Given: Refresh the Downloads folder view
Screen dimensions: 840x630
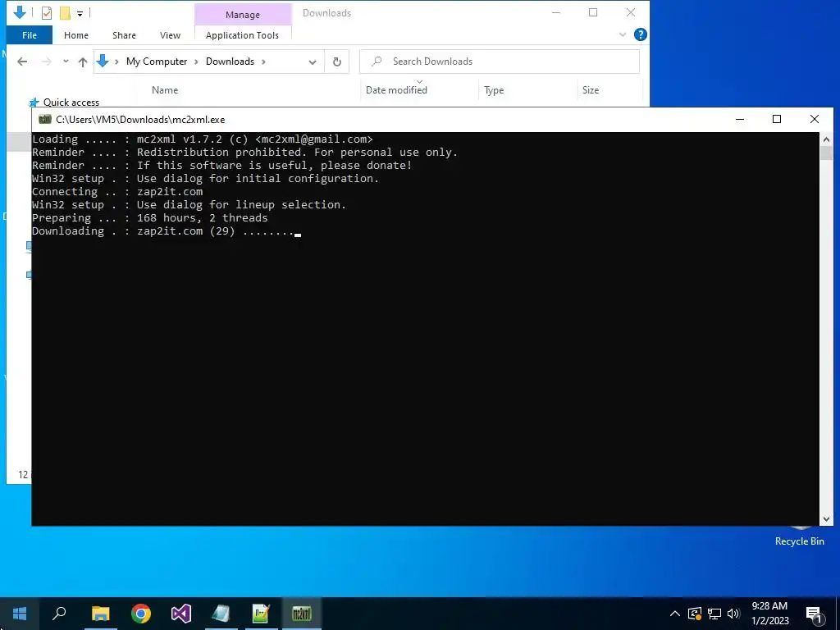Looking at the screenshot, I should tap(337, 62).
